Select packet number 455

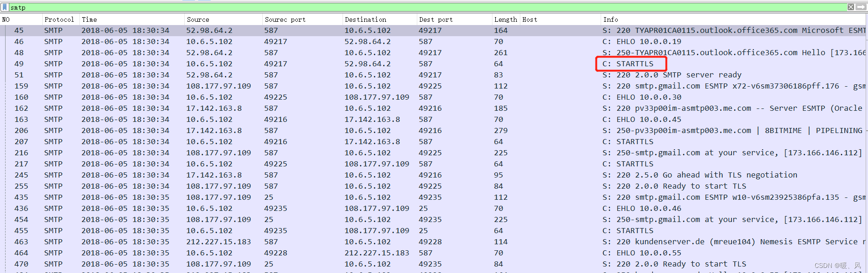21,230
